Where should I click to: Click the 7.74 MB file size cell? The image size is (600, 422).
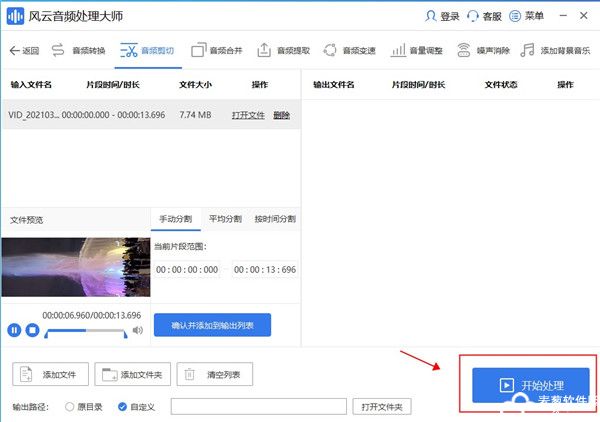(x=195, y=115)
